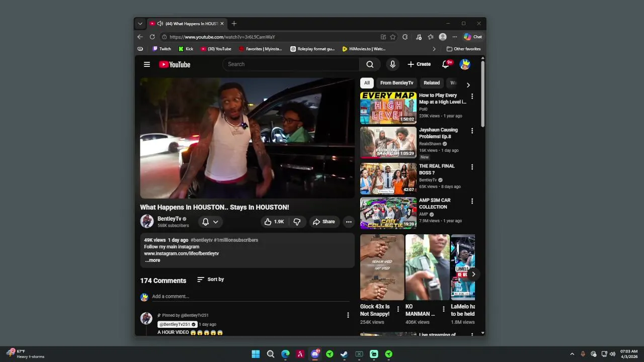Open options for Glock 43x short

398,309
